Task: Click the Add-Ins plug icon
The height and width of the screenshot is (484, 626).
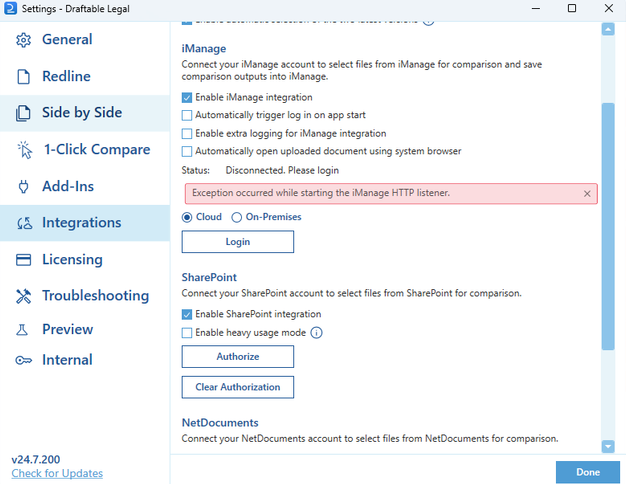Action: click(24, 186)
